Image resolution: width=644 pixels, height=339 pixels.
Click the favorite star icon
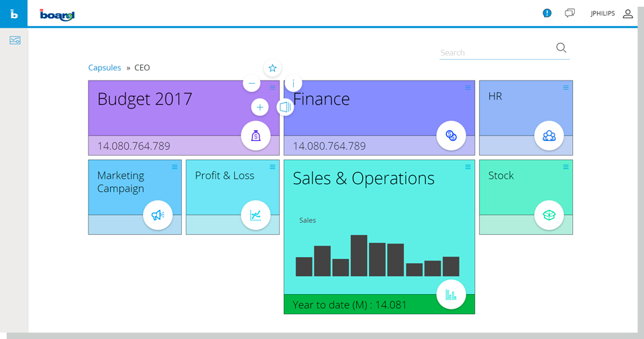(x=272, y=68)
